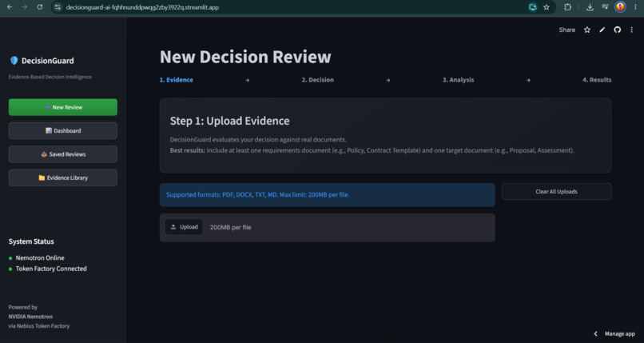Select the 4. Results step
The width and height of the screenshot is (644, 343).
click(597, 80)
